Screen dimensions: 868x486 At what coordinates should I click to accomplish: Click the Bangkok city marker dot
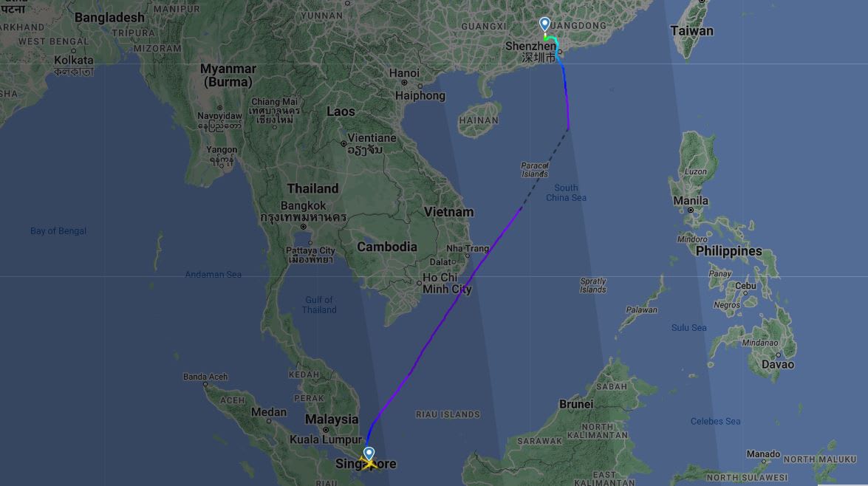click(304, 227)
